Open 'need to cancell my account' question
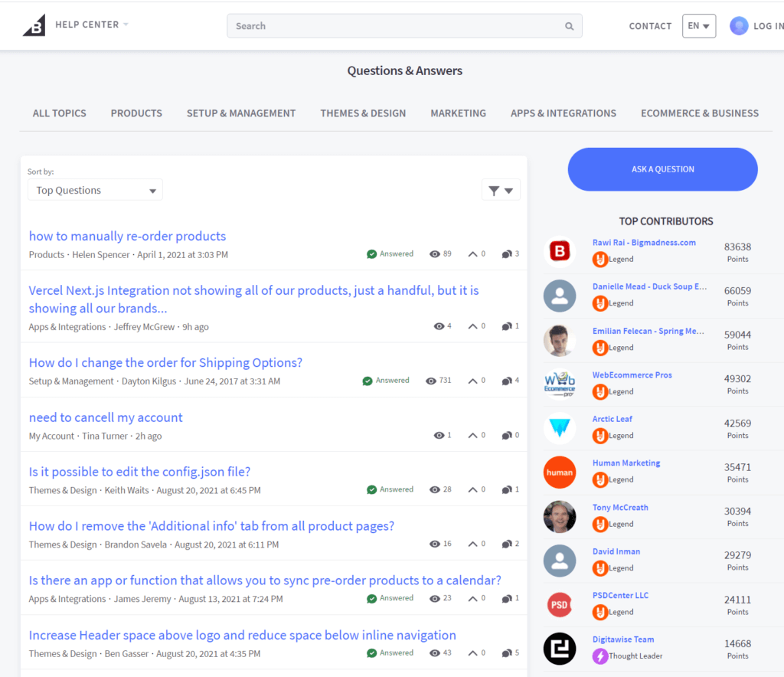 106,417
